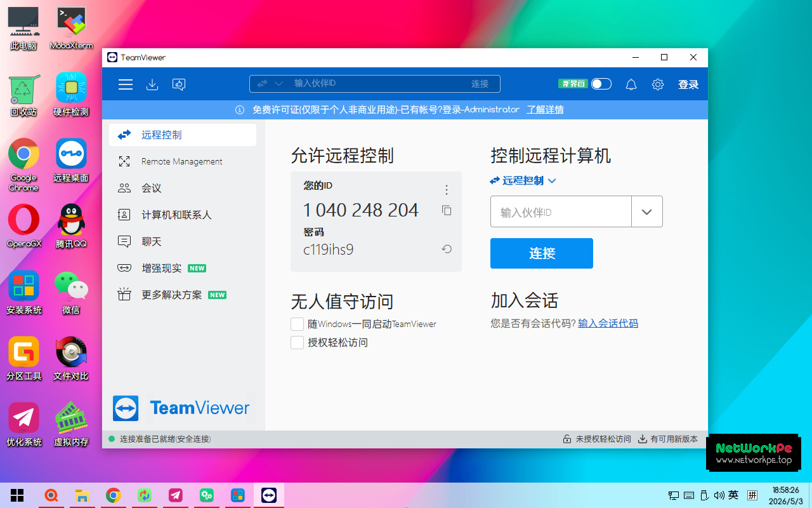Expand the 远程控制 connection mode dropdown
812x508 pixels.
[x=523, y=181]
